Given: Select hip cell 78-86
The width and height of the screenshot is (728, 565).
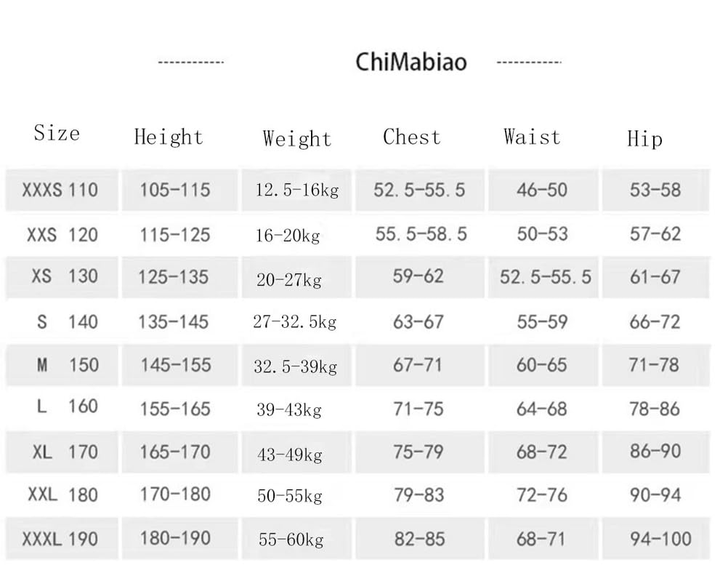Looking at the screenshot, I should click(x=655, y=409).
